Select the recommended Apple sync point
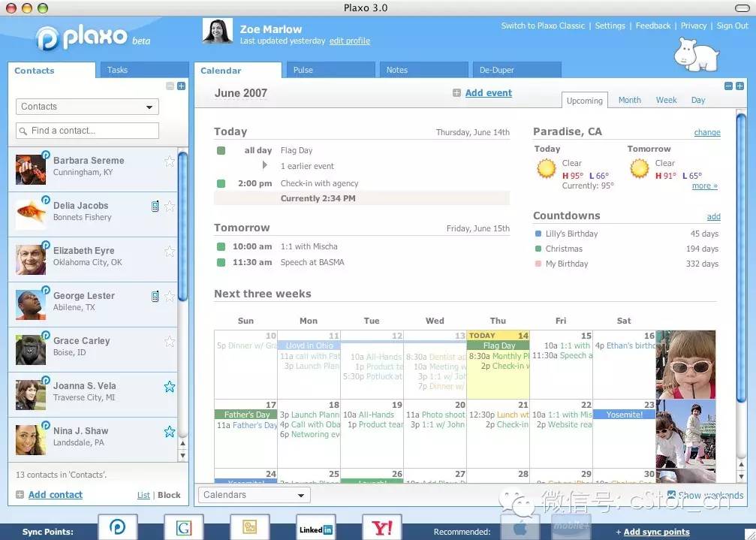756x540 pixels. click(x=520, y=527)
